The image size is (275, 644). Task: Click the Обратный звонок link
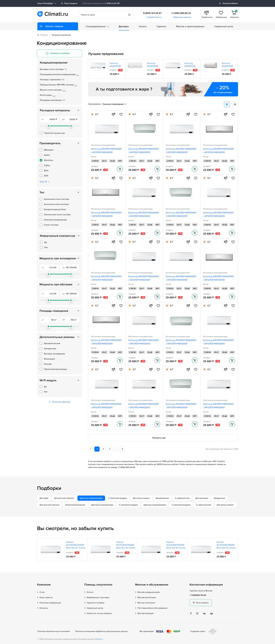[182, 17]
